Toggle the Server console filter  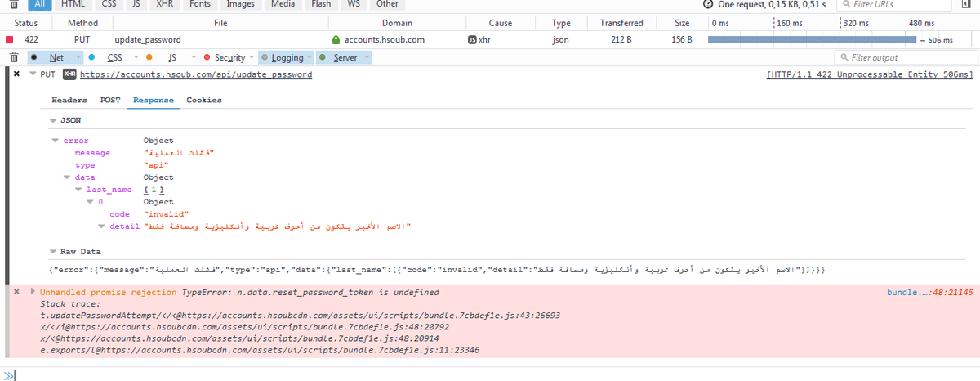(x=345, y=57)
